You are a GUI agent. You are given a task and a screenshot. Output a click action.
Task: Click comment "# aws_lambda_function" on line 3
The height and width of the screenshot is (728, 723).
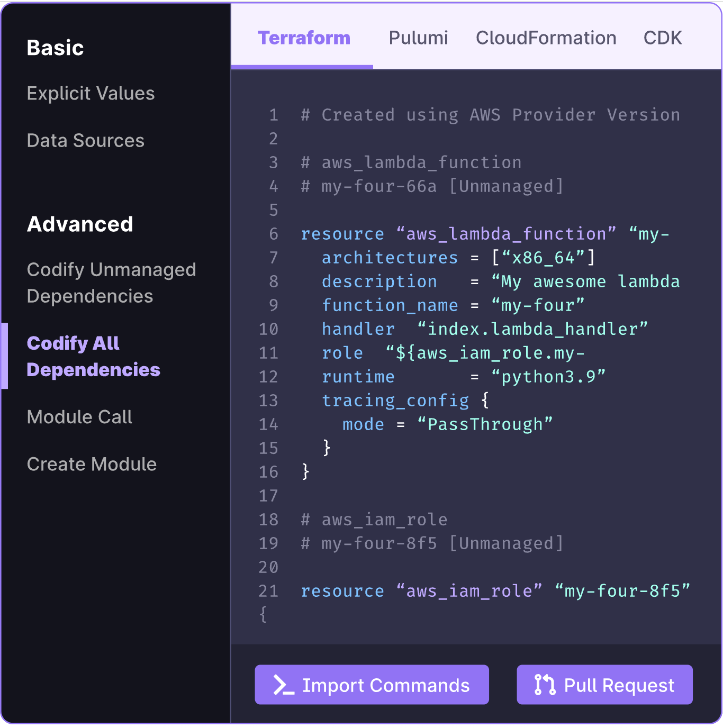point(411,162)
